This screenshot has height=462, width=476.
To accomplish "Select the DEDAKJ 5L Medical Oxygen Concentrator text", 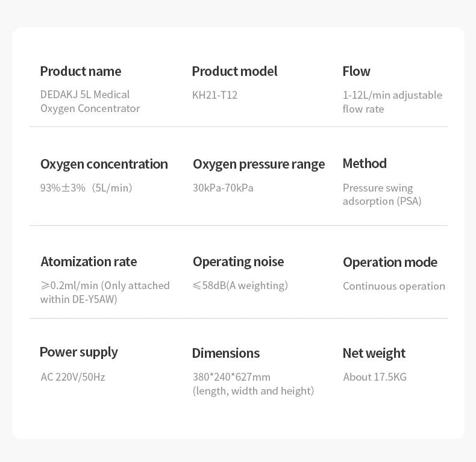I will coord(90,101).
